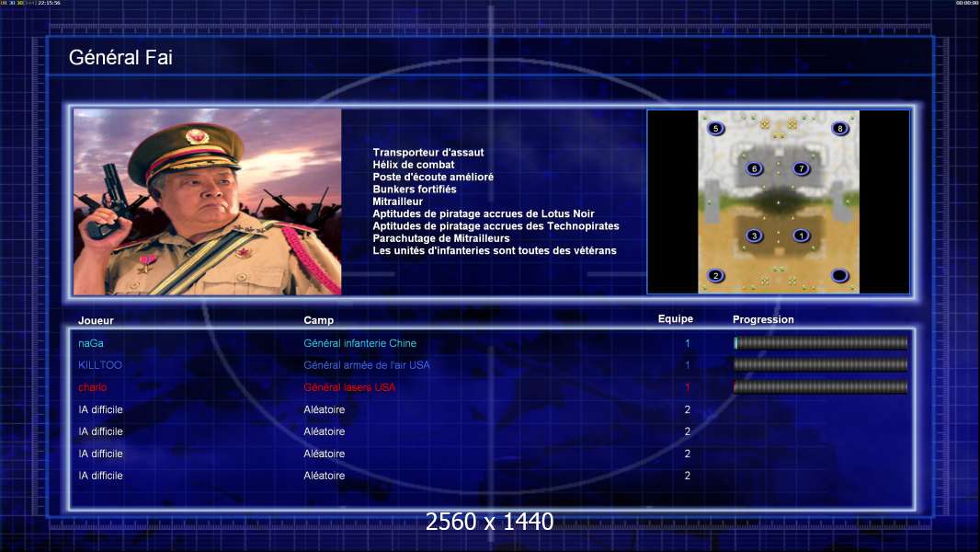
Task: Click the 'Equipe' column header
Action: coord(676,319)
